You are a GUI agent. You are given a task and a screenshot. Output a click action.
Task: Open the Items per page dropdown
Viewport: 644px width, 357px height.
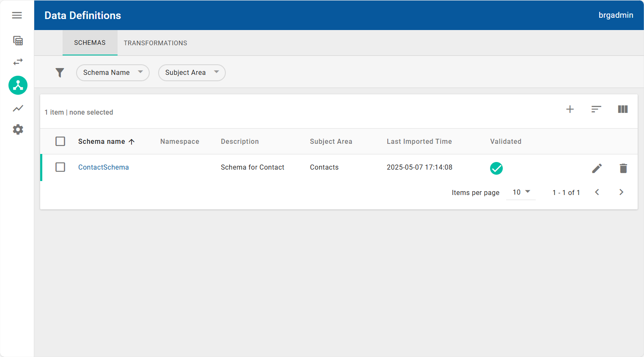[x=521, y=192]
